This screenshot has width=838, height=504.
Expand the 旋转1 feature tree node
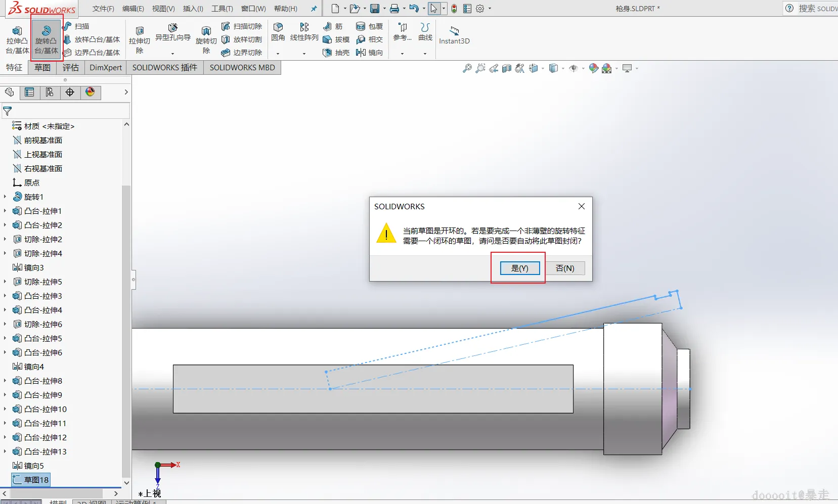[x=5, y=197]
